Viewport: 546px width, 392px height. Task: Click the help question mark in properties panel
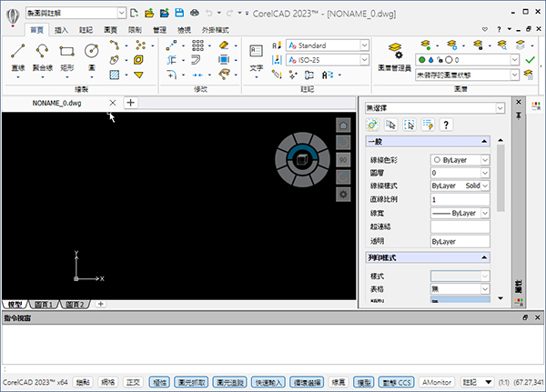pos(446,125)
